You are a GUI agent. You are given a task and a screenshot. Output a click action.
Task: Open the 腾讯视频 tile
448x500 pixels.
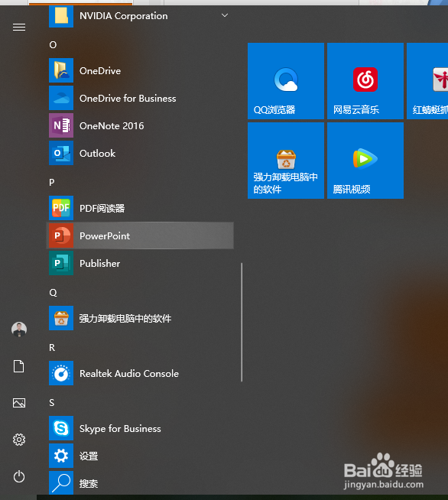[365, 161]
